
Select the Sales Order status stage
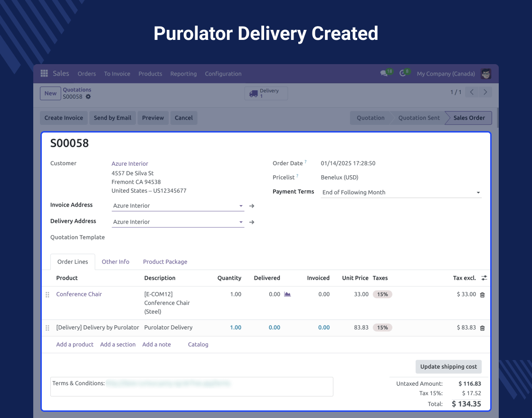click(469, 118)
